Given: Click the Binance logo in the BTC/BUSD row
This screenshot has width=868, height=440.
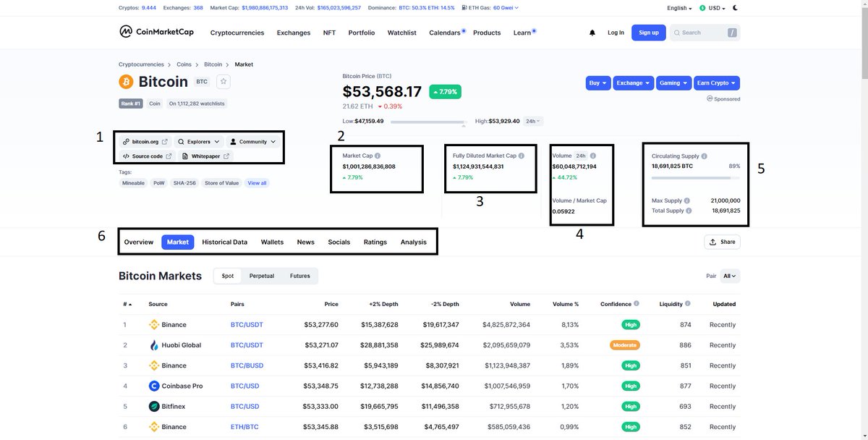Looking at the screenshot, I should (x=154, y=365).
